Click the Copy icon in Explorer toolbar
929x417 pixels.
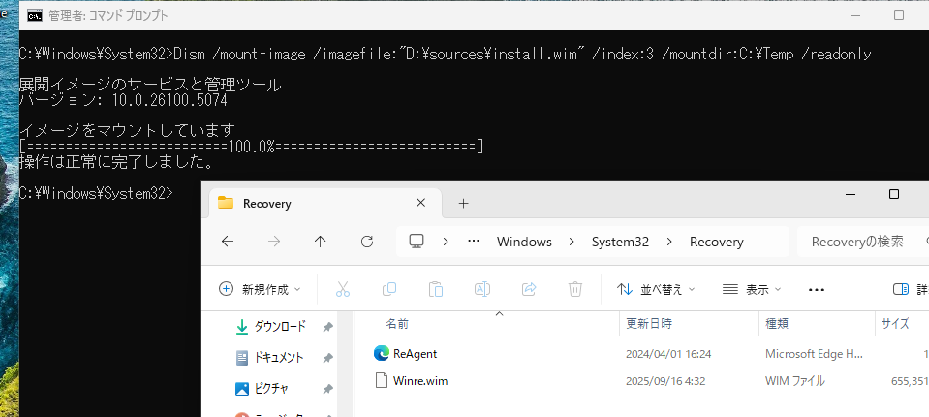[x=389, y=289]
